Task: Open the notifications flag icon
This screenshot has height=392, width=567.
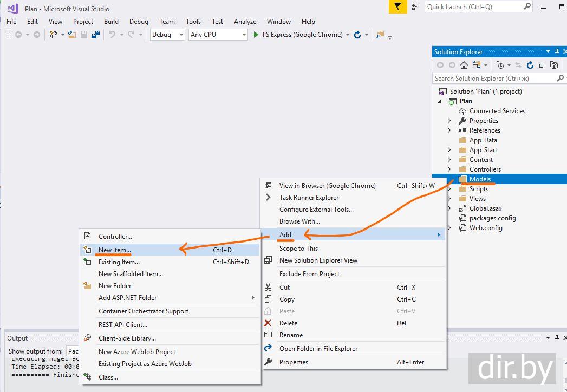Action: (398, 6)
